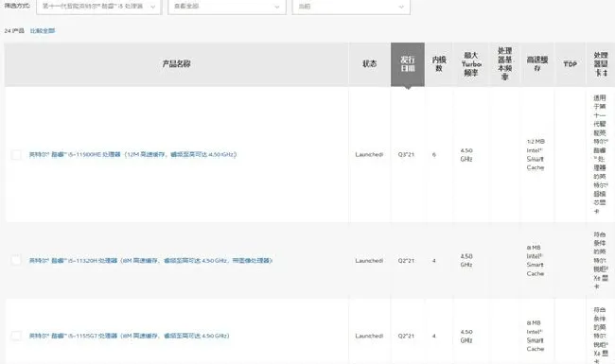This screenshot has width=615, height=364.
Task: Tick the i5-11320H processor compare checkbox
Action: [x=16, y=260]
